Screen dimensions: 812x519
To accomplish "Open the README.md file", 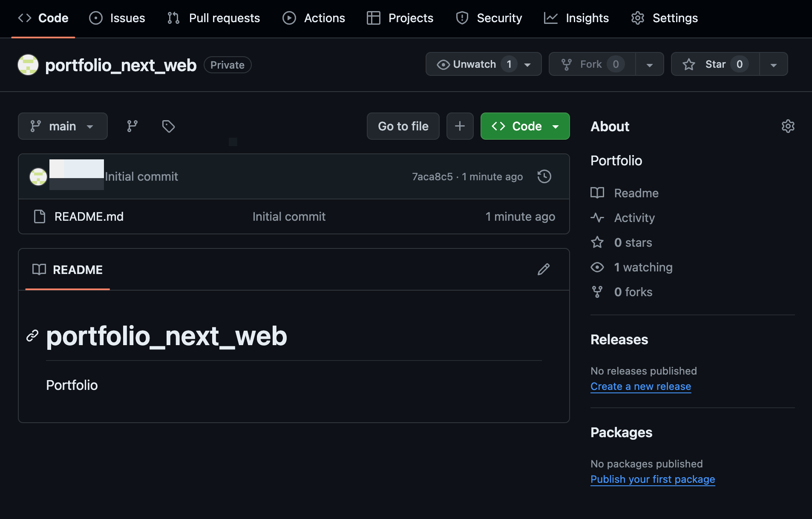I will click(x=89, y=216).
